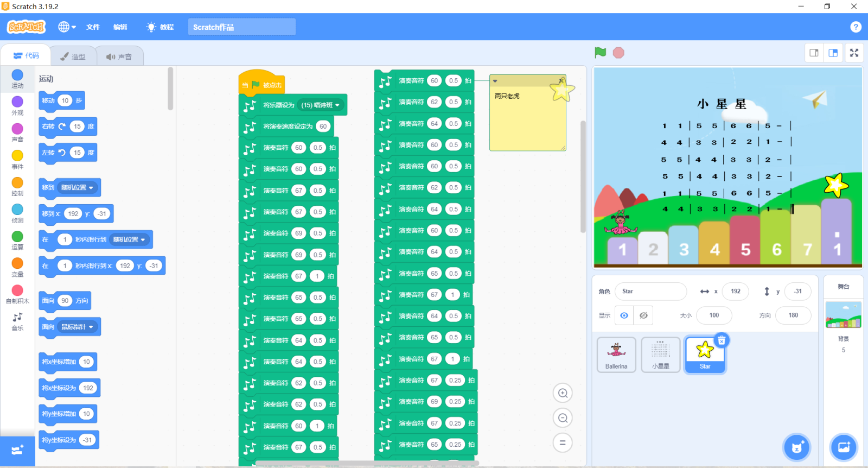Hide the sprite with crossed-eye icon
The image size is (868, 468).
click(x=643, y=315)
